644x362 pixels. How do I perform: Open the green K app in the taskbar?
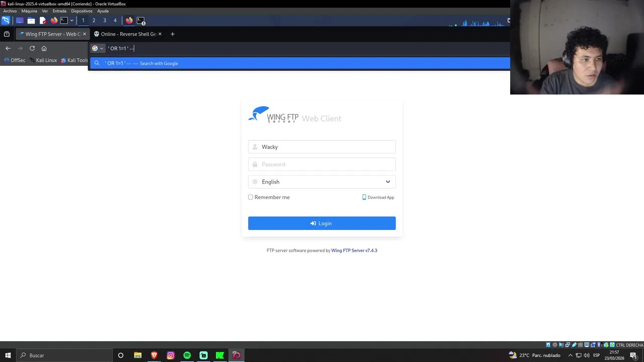pyautogui.click(x=220, y=355)
